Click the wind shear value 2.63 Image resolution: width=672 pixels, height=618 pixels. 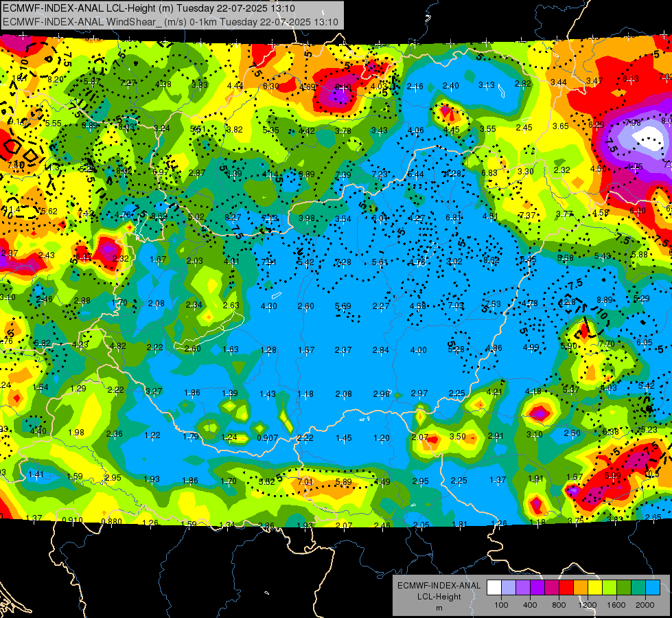click(231, 306)
